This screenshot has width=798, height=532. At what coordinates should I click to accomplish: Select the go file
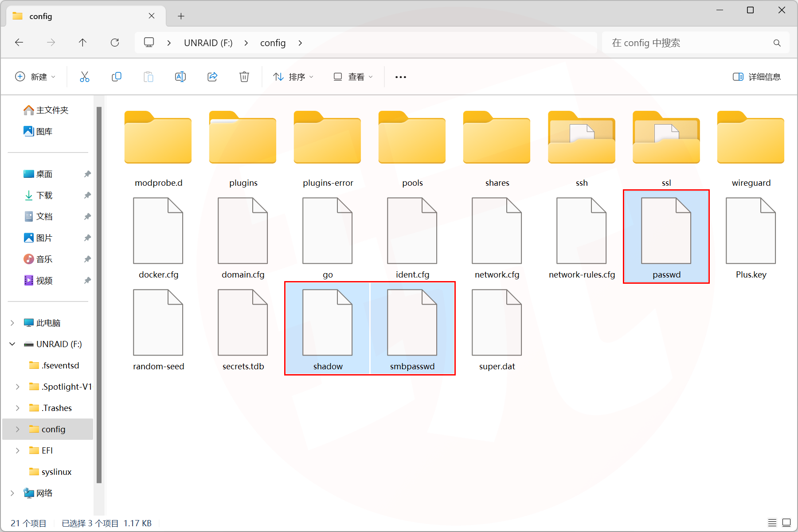click(x=328, y=238)
